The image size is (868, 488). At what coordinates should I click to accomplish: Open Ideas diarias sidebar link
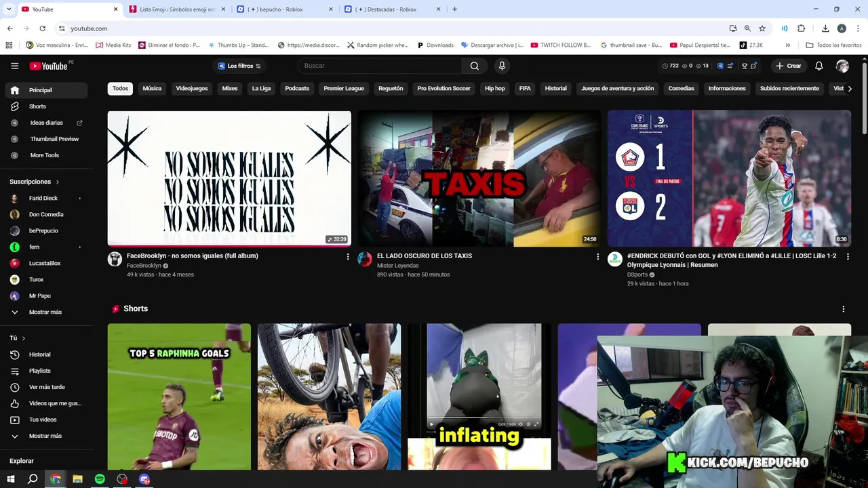(46, 123)
